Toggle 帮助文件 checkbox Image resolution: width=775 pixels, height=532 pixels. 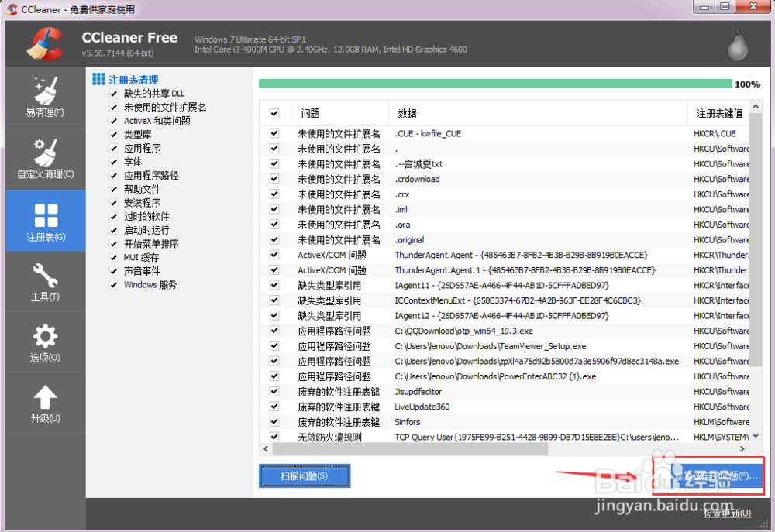tap(114, 189)
